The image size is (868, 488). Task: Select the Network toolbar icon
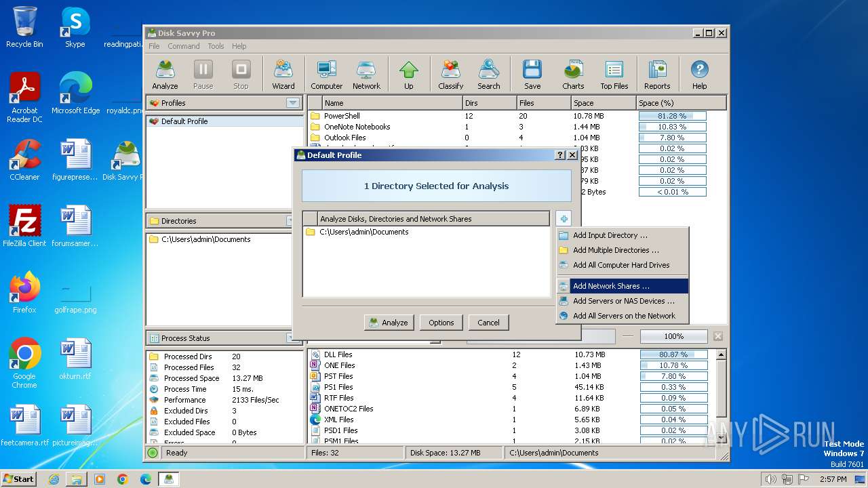tap(366, 75)
